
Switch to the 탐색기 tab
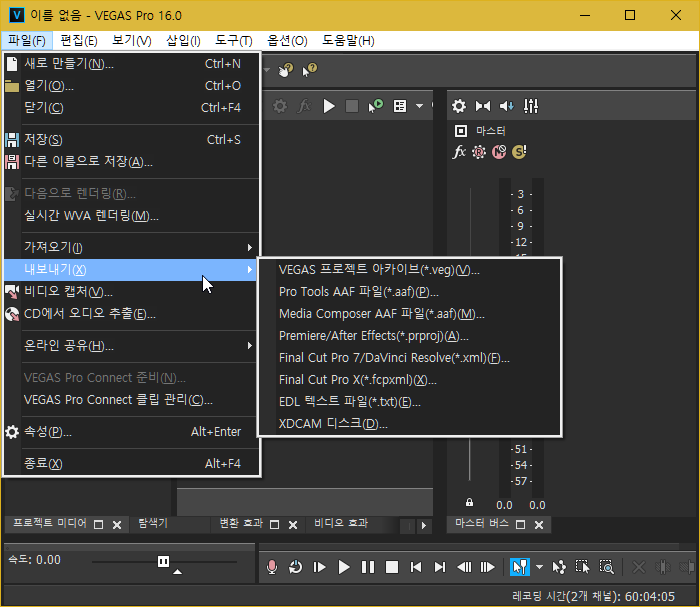pyautogui.click(x=153, y=523)
